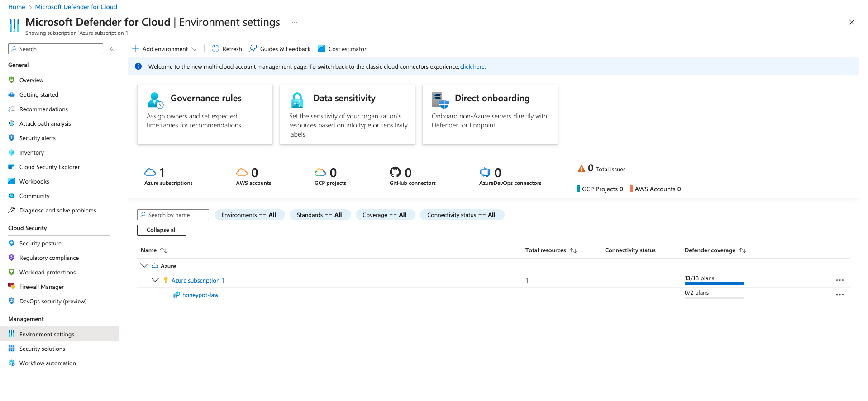Click the Direct onboarding server icon
868x401 pixels.
(x=440, y=100)
